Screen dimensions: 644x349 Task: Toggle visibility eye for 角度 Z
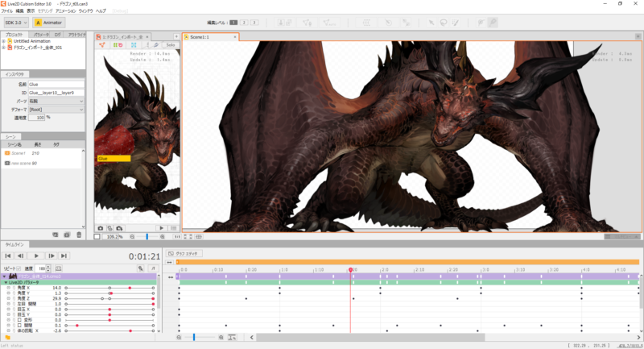[8, 299]
